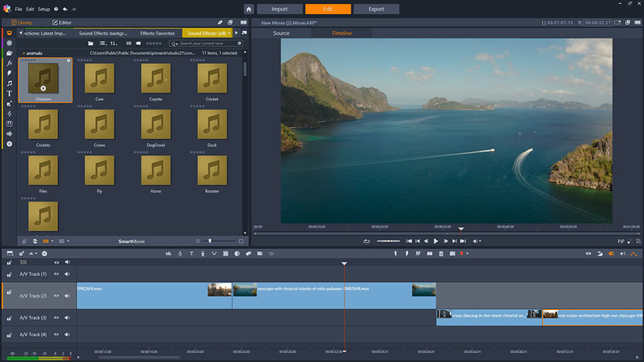Click the Create song clef icon in timeline toolbar

(180, 254)
